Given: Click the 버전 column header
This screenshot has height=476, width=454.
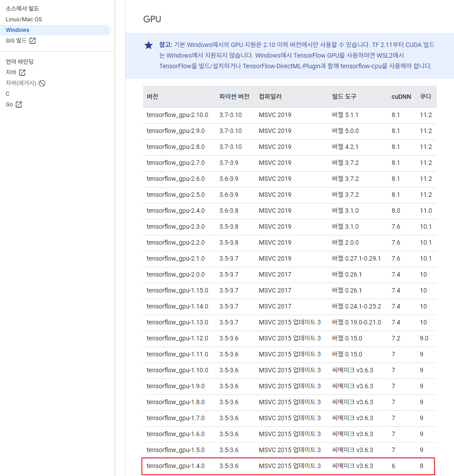Looking at the screenshot, I should 153,97.
